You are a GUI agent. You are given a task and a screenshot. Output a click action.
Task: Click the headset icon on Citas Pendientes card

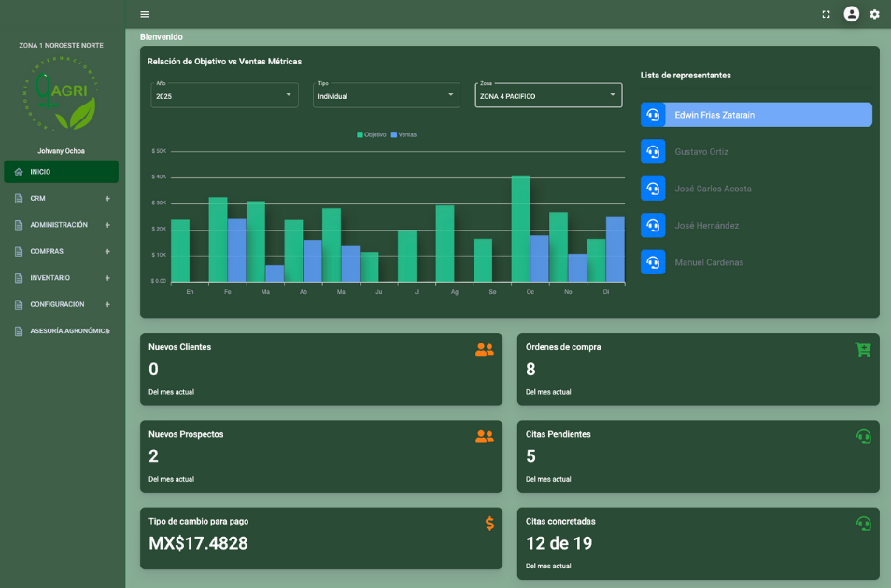click(862, 436)
